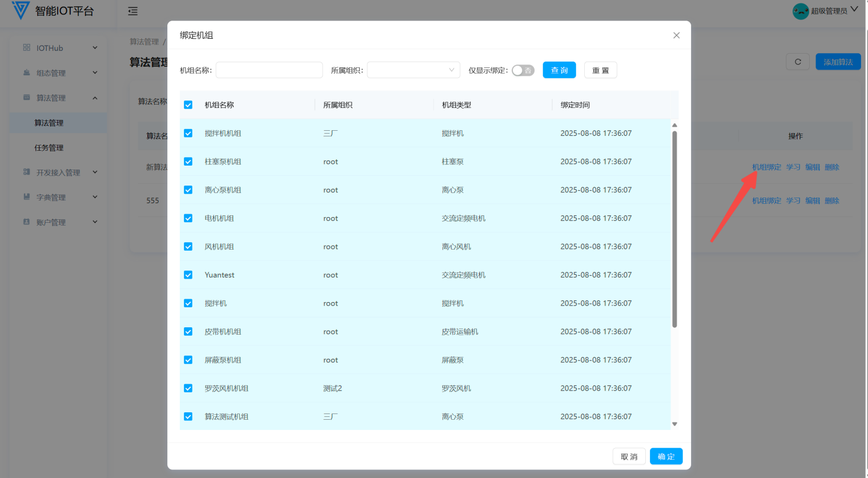
Task: Click scrollbar down arrow in table
Action: [x=674, y=424]
